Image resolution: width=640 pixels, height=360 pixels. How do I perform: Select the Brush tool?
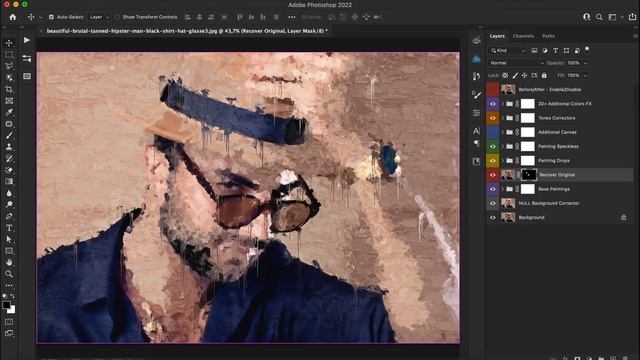pyautogui.click(x=9, y=135)
